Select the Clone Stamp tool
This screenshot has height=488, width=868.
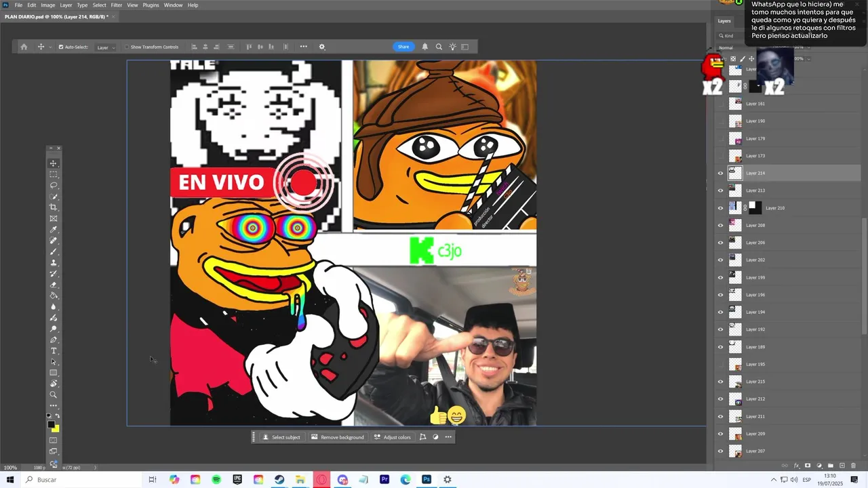[x=53, y=262]
